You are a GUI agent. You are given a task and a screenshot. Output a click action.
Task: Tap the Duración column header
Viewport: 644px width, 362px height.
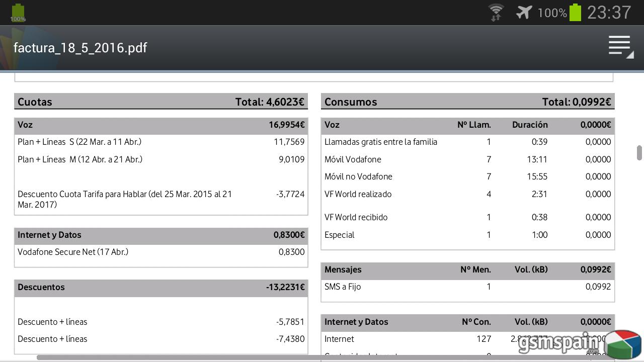(530, 125)
